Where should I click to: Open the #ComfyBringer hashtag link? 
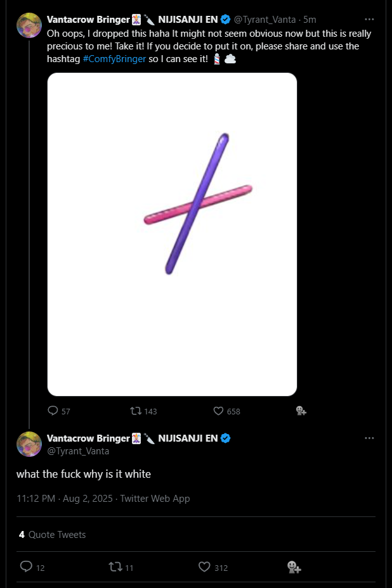[x=114, y=59]
